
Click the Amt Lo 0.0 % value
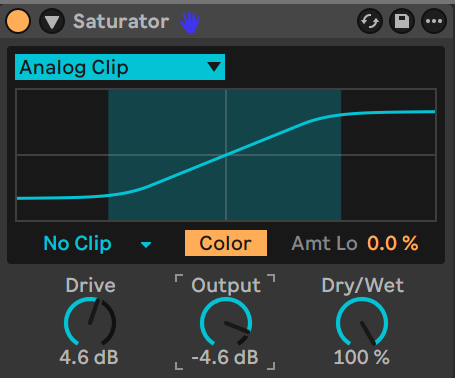[x=393, y=243]
